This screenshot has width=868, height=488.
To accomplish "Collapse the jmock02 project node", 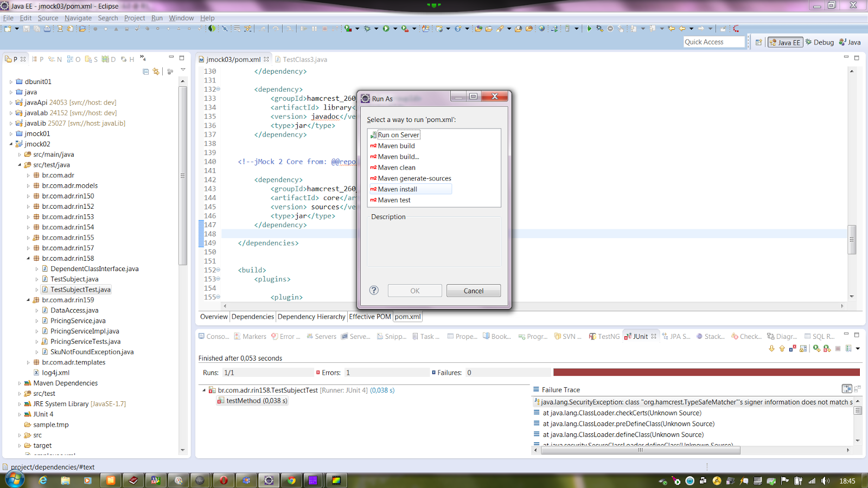I will click(x=11, y=144).
